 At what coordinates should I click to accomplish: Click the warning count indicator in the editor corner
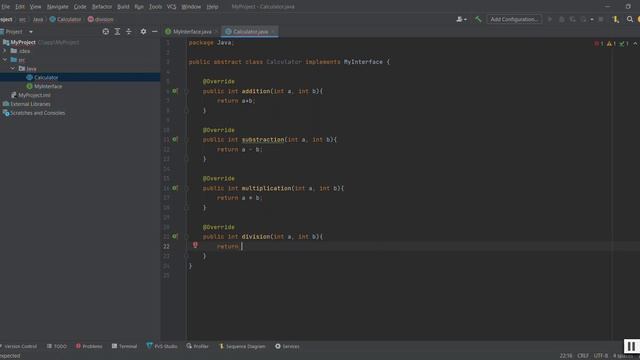coord(611,44)
